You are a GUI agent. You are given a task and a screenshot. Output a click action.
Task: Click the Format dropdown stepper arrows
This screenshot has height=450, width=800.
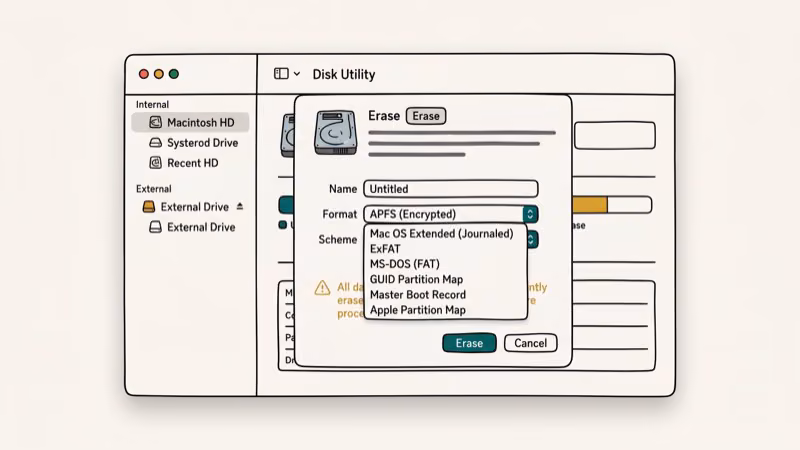pos(530,214)
